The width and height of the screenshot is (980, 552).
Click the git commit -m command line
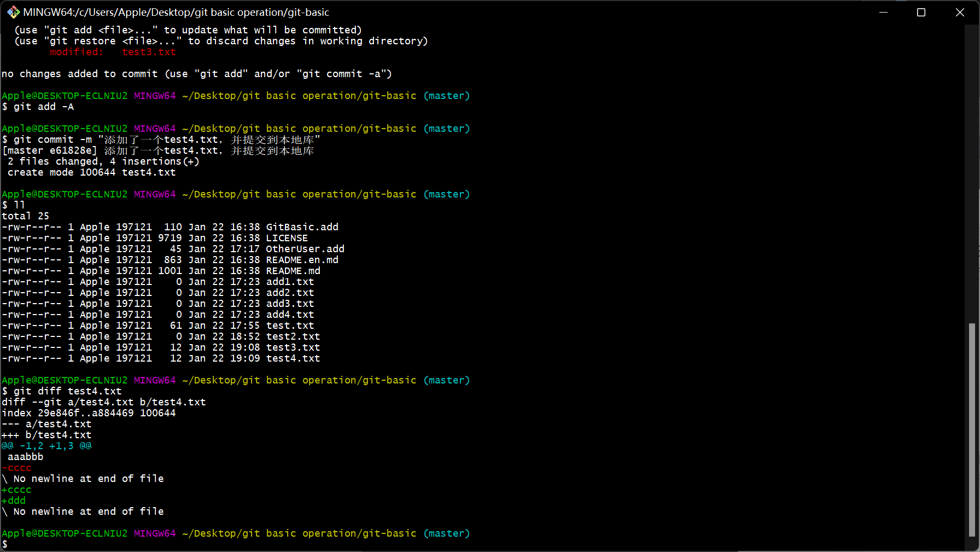click(161, 140)
